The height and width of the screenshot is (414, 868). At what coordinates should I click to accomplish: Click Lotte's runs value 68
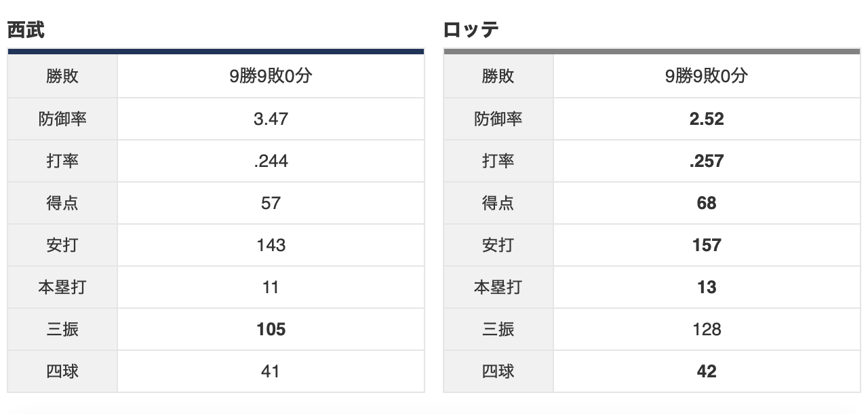(707, 203)
